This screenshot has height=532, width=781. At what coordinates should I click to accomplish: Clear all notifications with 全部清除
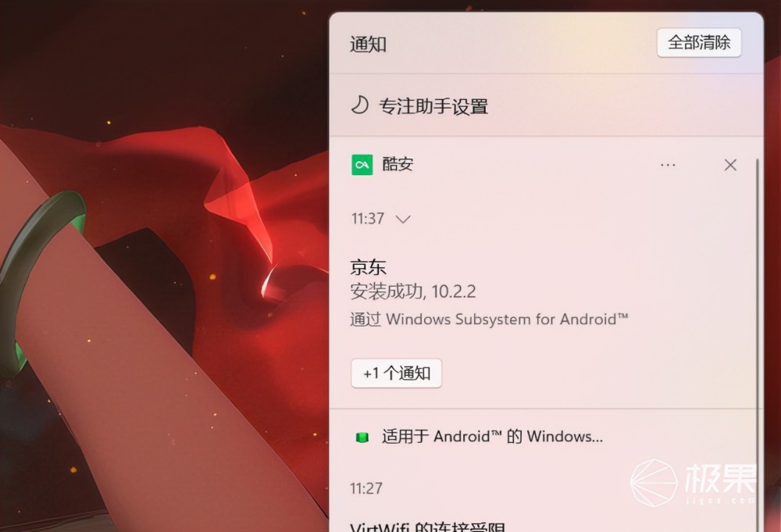(x=699, y=43)
